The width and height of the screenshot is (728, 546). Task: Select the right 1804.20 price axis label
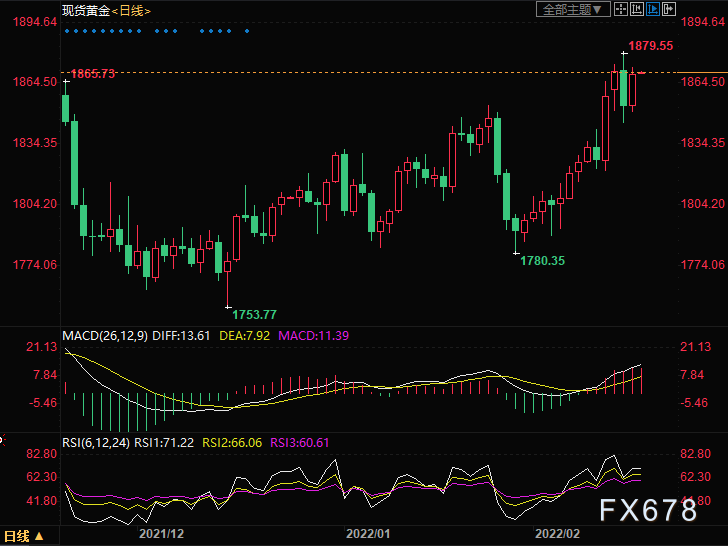click(702, 203)
